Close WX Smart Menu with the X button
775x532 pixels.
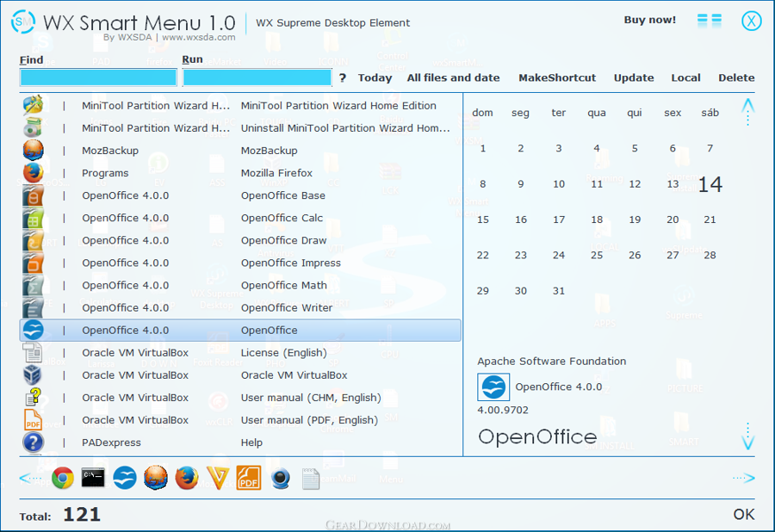click(751, 21)
